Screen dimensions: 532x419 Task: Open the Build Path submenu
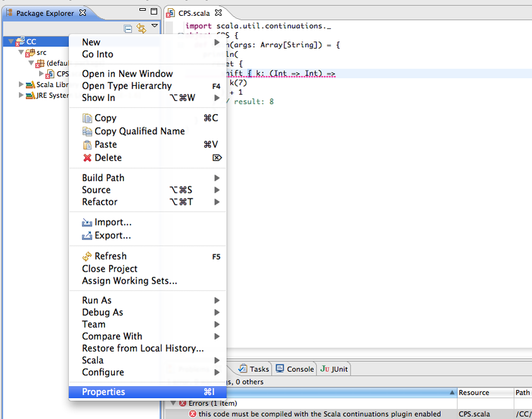click(103, 178)
